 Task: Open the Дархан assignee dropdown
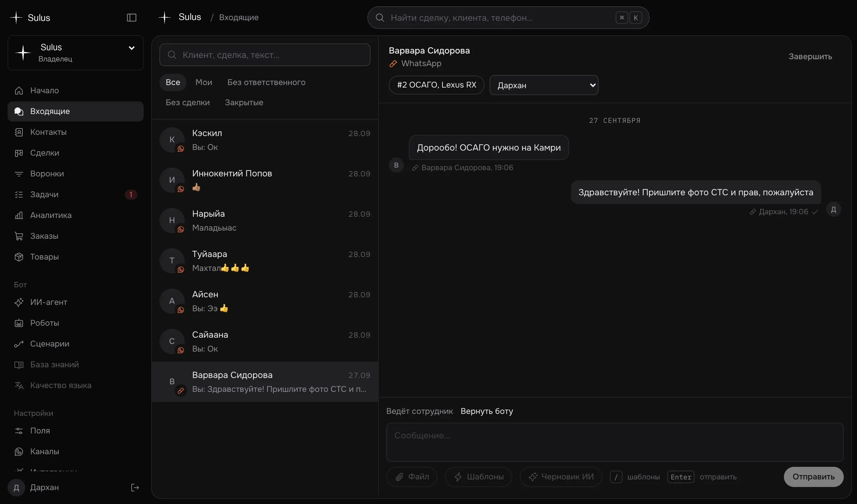coord(544,85)
